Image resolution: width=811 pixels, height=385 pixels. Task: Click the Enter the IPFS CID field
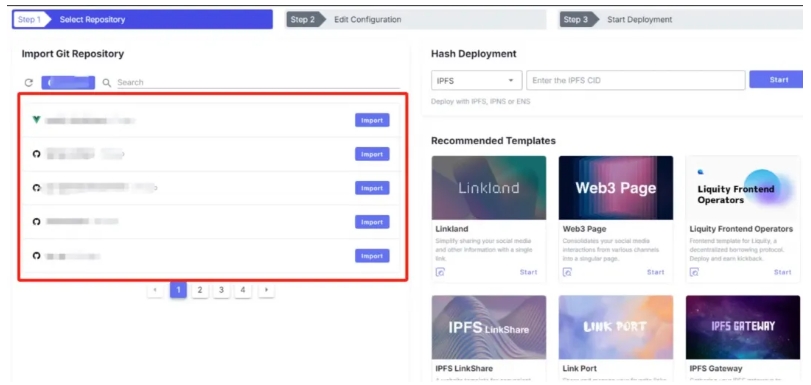636,81
